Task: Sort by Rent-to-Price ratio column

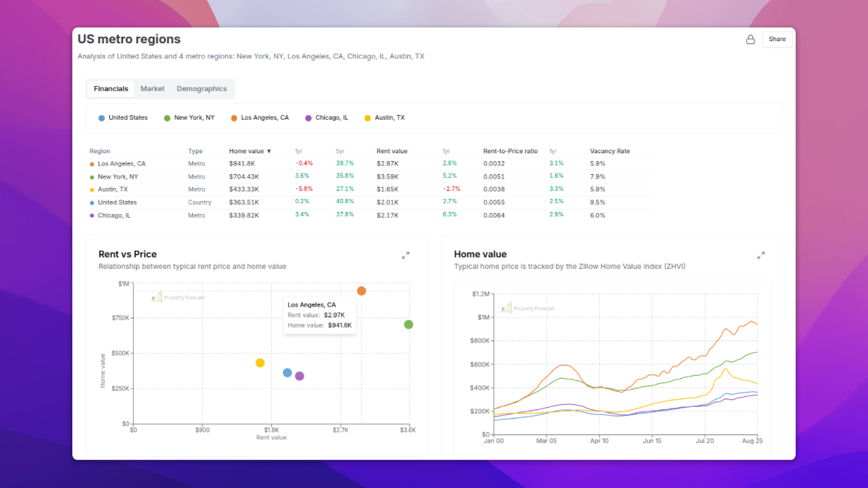Action: (x=510, y=151)
